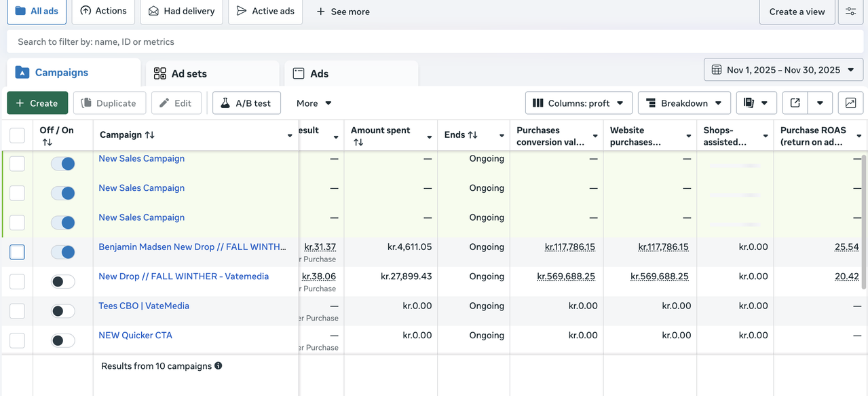Click the Duplicate campaign button
This screenshot has height=396, width=868.
(x=109, y=103)
